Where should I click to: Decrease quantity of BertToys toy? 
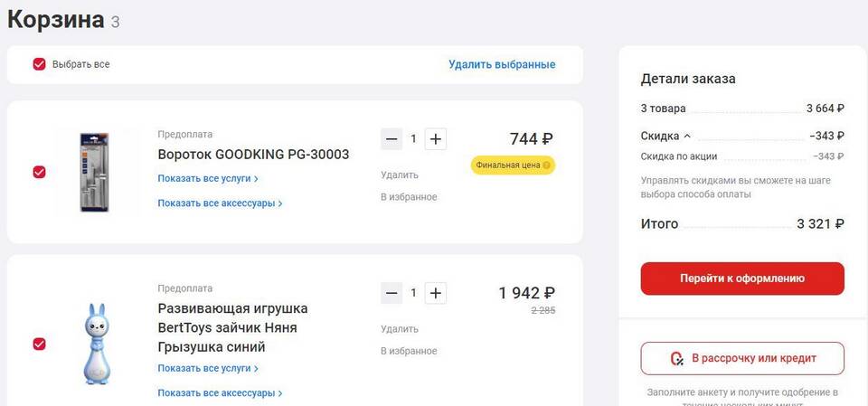click(x=392, y=293)
